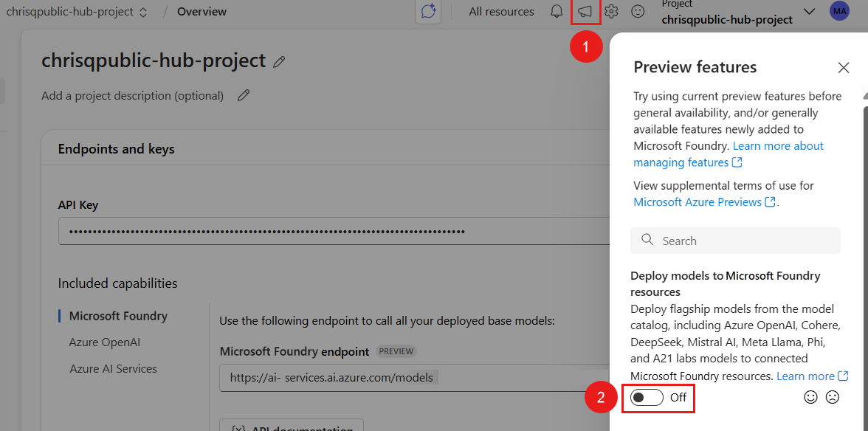Rate feature with happy smiley

tap(811, 397)
